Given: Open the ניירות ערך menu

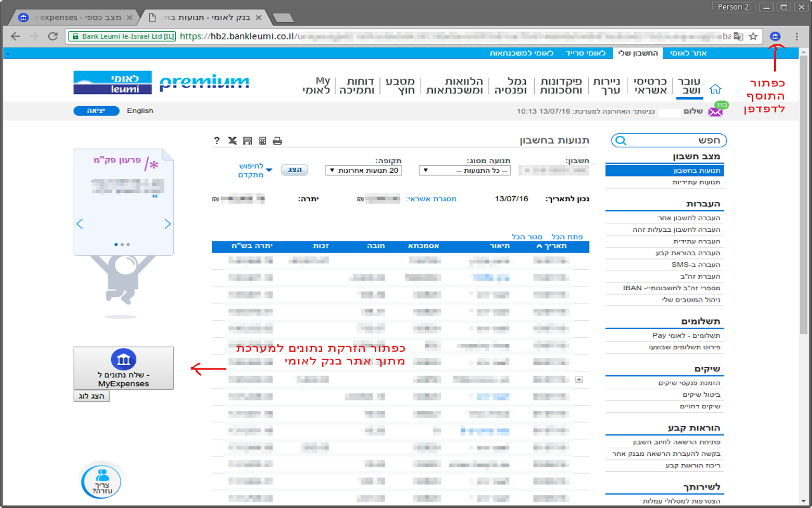Looking at the screenshot, I should point(608,86).
